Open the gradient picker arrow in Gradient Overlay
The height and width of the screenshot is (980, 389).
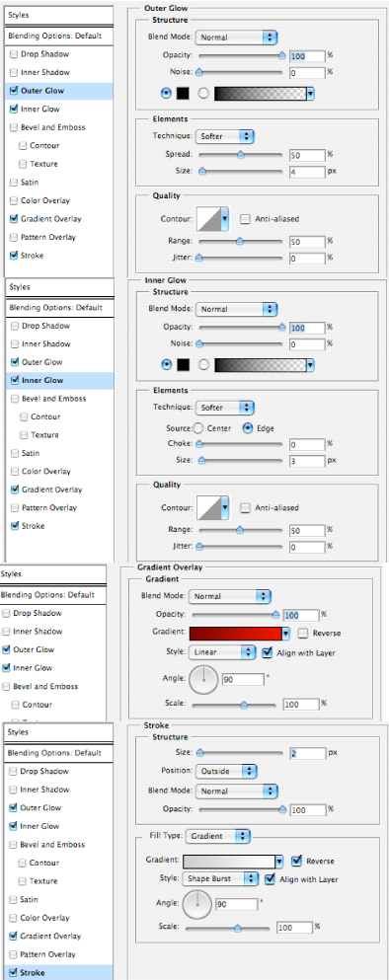[x=285, y=634]
